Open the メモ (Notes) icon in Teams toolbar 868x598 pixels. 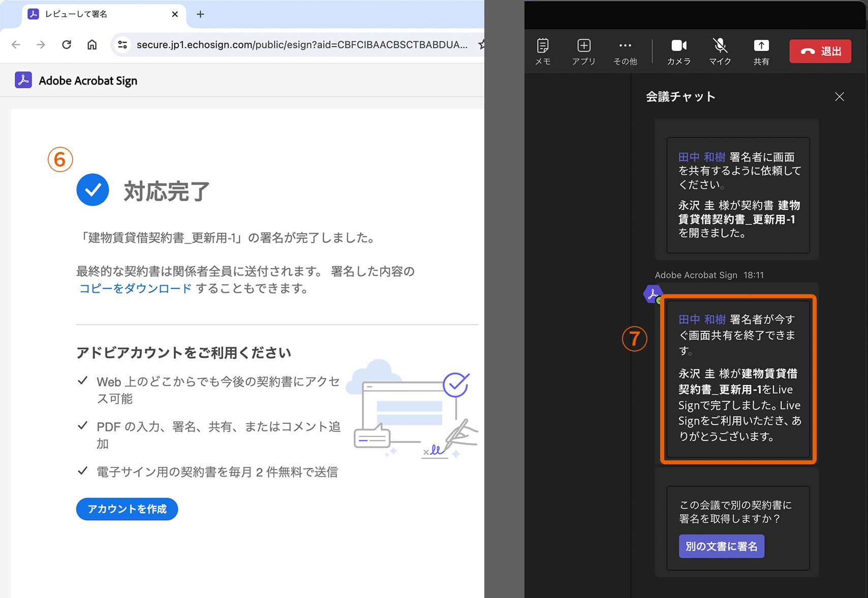543,51
